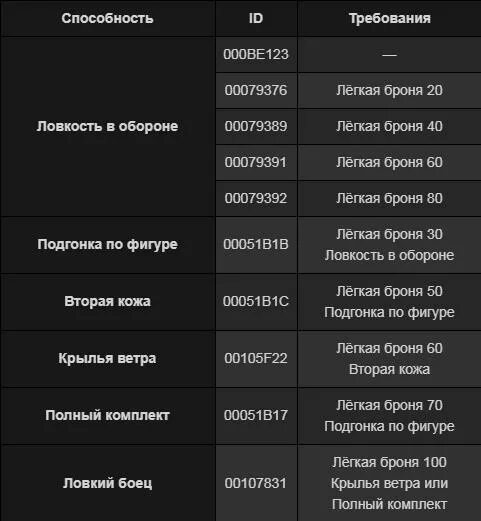The height and width of the screenshot is (521, 481).
Task: Click the Требования column header
Action: tap(390, 18)
